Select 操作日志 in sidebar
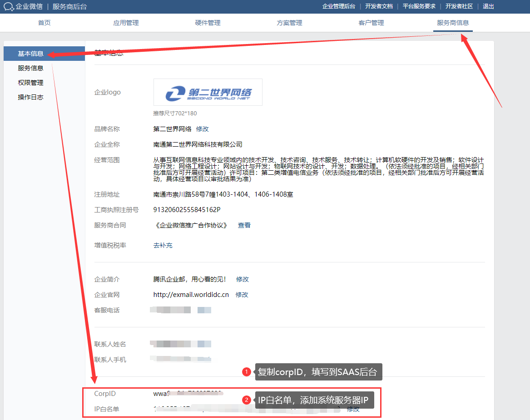The image size is (530, 420). pos(31,97)
